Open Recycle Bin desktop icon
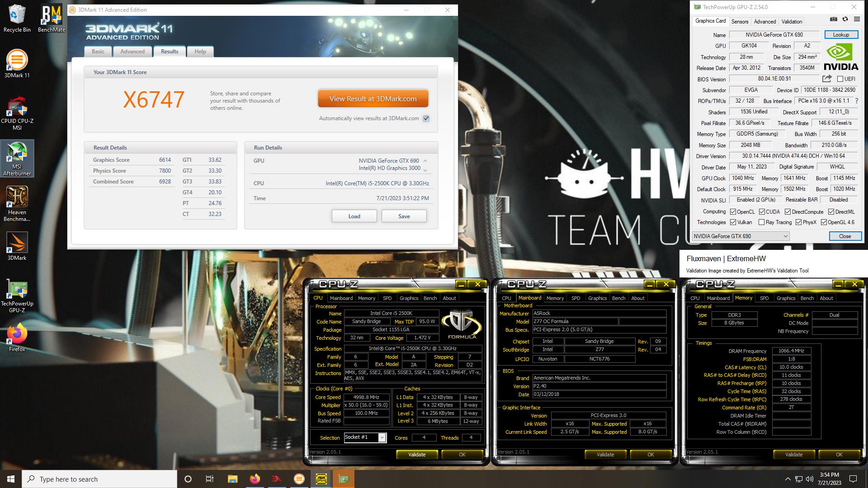The height and width of the screenshot is (488, 868). [17, 19]
